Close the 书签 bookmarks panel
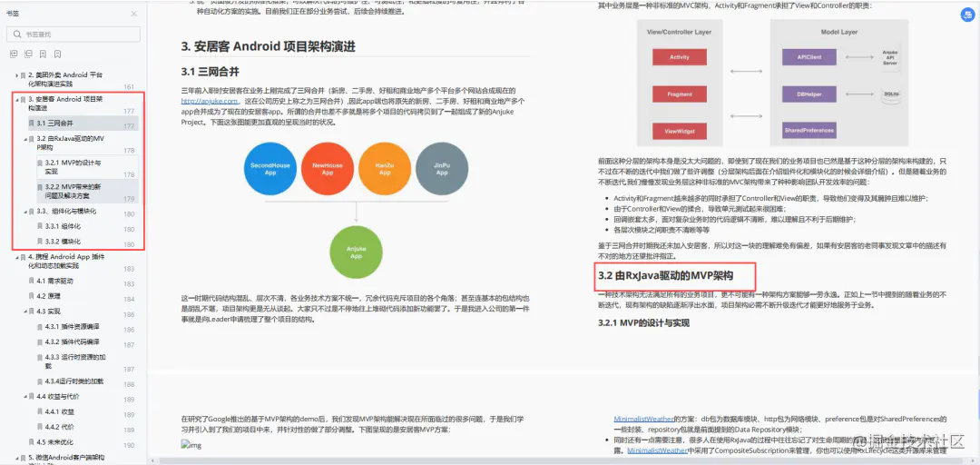This screenshot has height=465, width=980. pos(133,13)
